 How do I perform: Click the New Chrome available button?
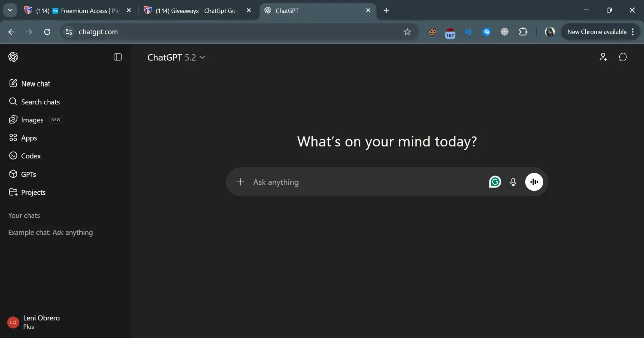(601, 32)
